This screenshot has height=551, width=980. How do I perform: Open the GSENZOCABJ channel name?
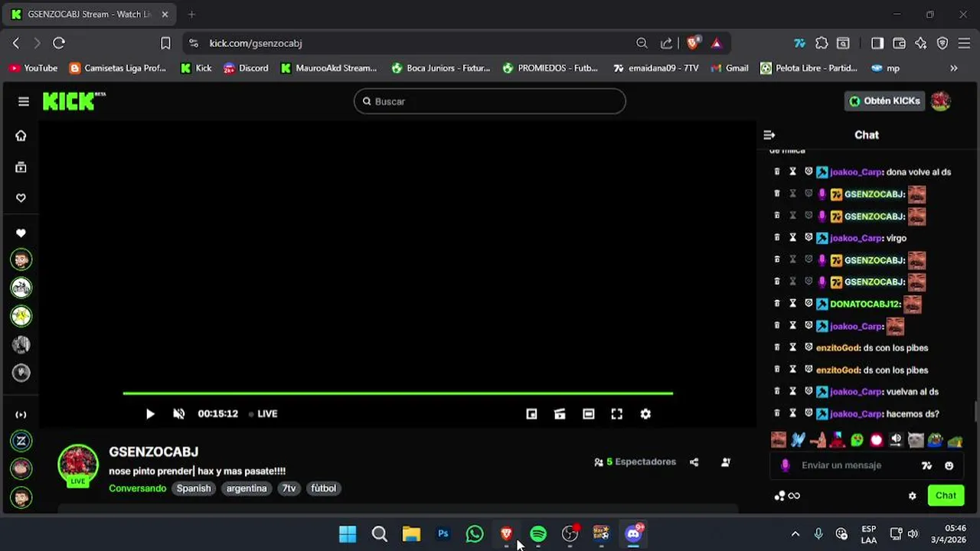pos(153,452)
